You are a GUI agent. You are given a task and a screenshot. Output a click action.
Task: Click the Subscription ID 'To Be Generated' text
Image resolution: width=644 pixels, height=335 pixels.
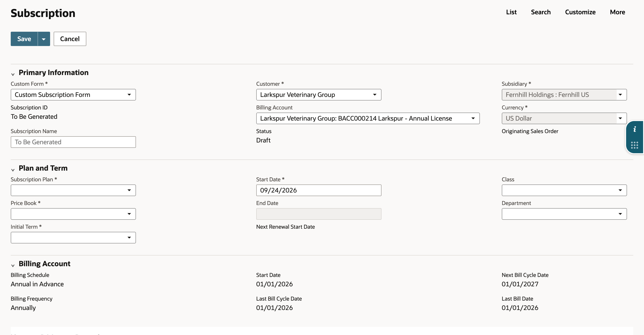tap(34, 117)
